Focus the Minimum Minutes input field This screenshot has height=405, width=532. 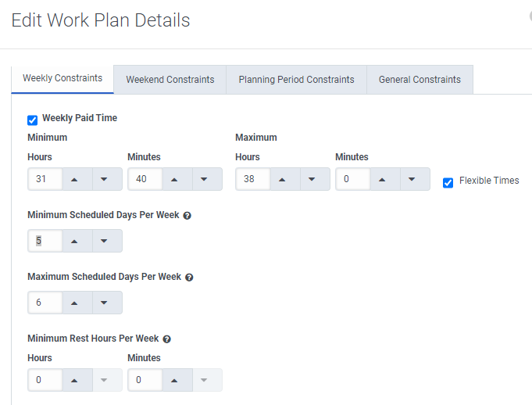144,179
